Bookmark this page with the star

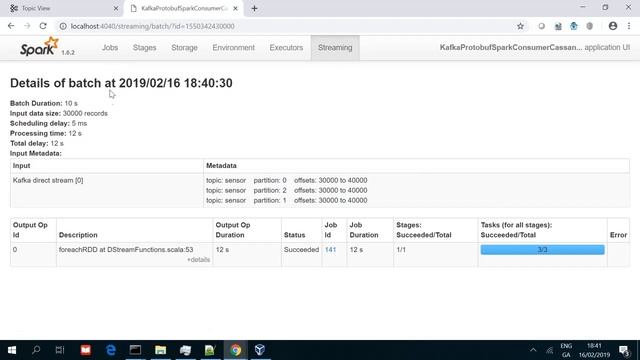(520, 26)
